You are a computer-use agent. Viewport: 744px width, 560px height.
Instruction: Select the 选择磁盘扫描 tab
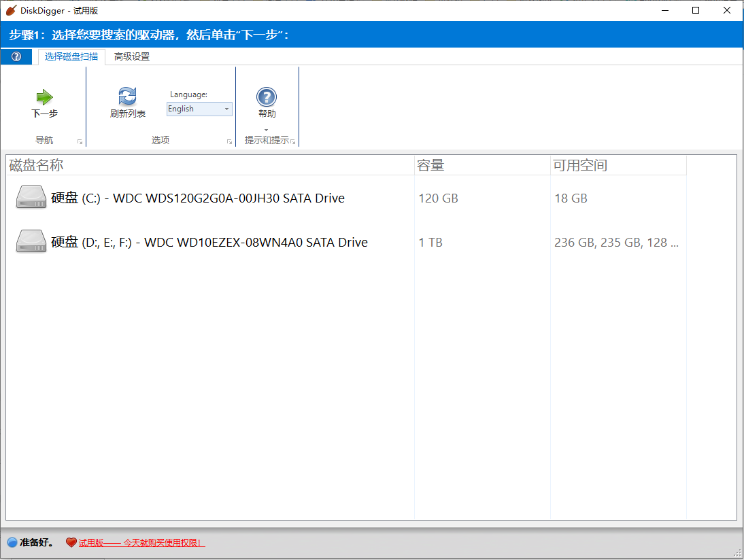tap(70, 56)
